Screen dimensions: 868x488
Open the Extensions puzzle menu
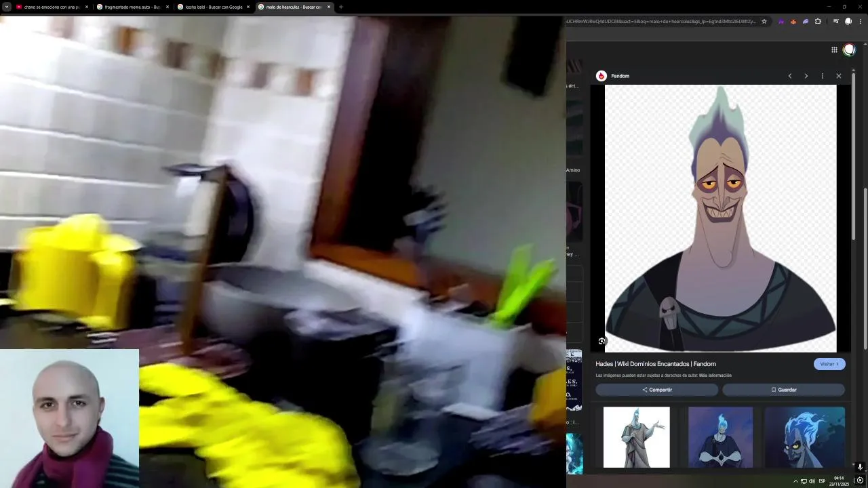(818, 21)
